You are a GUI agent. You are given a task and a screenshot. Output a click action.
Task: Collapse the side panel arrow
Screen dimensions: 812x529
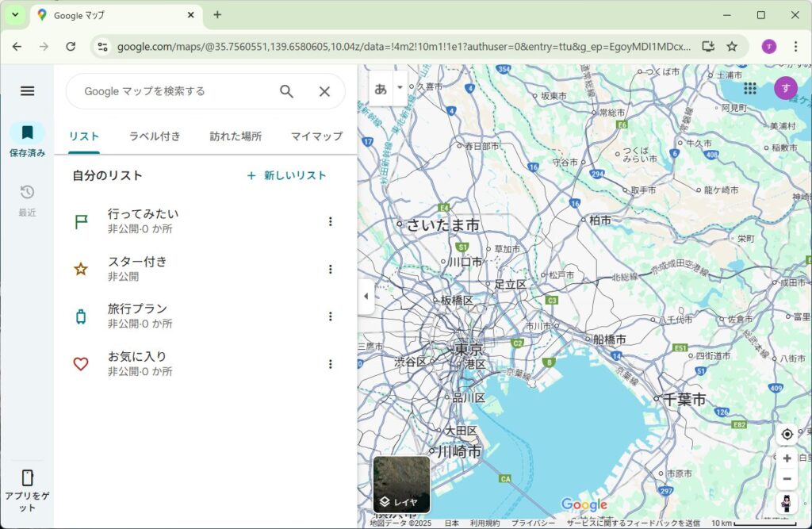click(366, 297)
